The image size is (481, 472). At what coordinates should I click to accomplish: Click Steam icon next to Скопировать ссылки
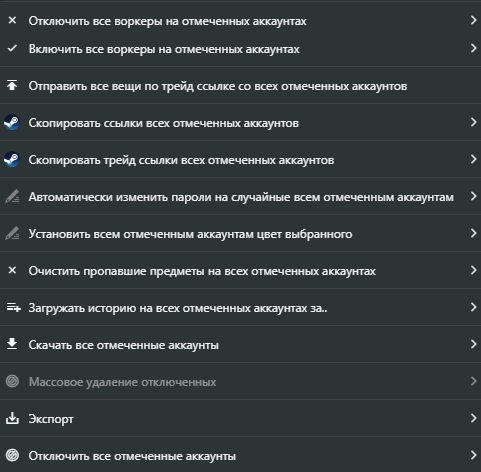point(12,122)
